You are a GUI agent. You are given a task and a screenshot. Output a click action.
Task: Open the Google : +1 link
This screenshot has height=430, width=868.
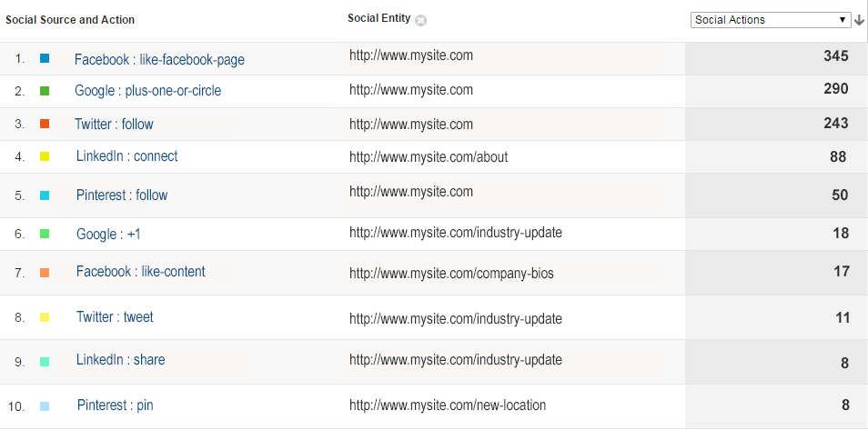pyautogui.click(x=108, y=235)
